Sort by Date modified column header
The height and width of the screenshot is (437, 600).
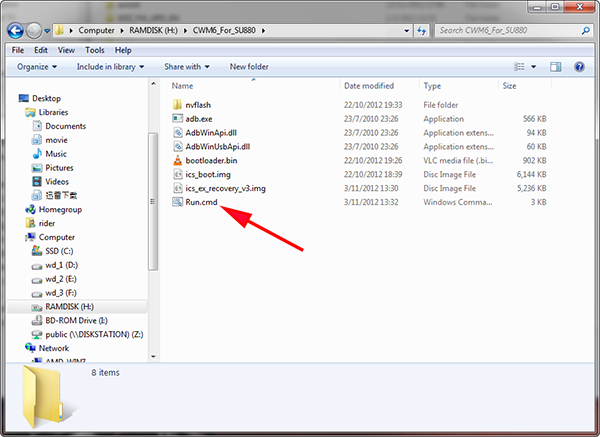click(368, 86)
